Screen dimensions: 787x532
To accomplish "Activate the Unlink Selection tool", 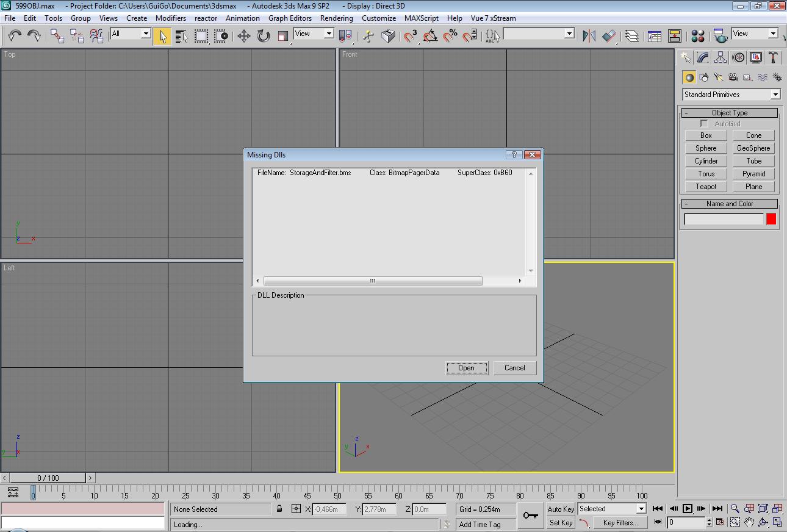I will pos(77,36).
